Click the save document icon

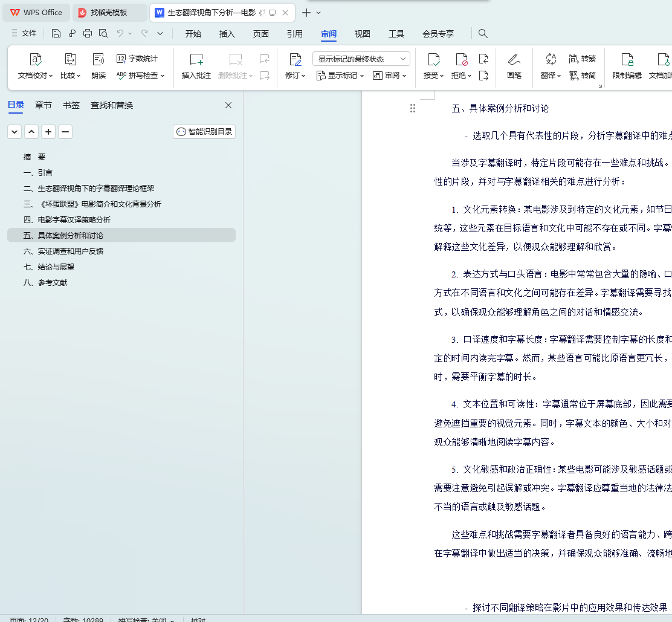[x=56, y=33]
